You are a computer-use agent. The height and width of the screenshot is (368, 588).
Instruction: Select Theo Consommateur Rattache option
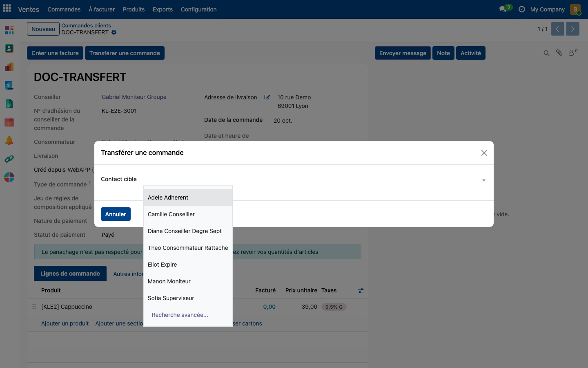click(x=188, y=248)
